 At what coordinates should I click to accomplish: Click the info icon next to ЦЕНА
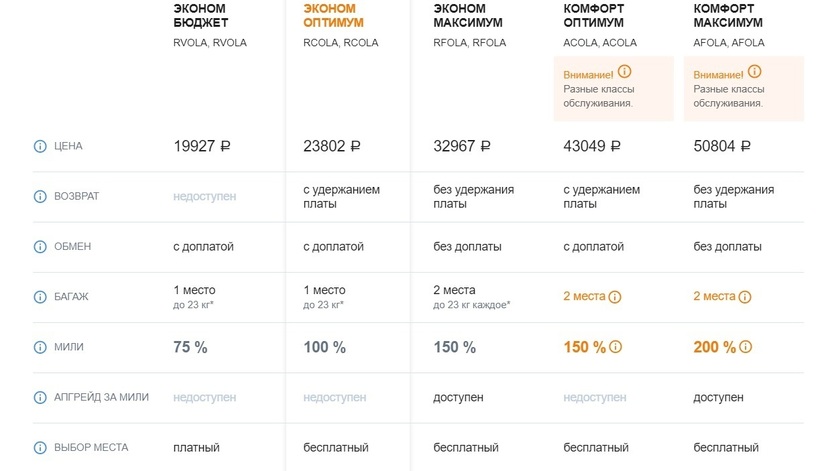pos(40,146)
